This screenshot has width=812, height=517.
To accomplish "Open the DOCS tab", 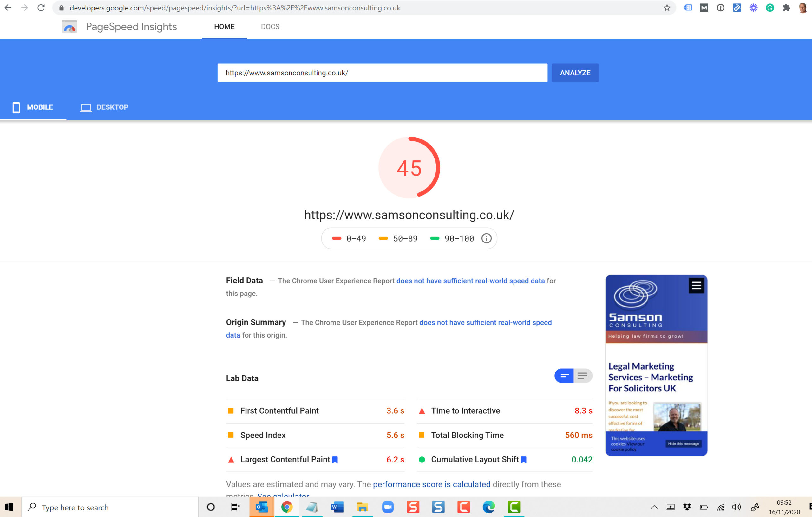I will click(270, 27).
